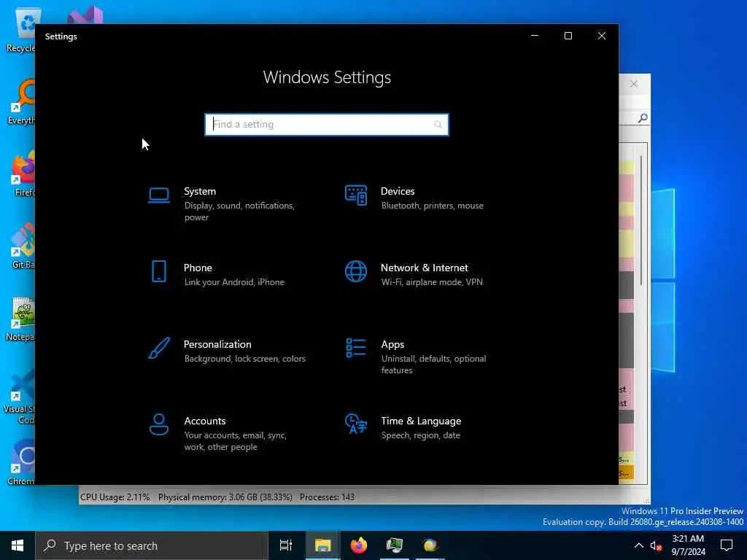The height and width of the screenshot is (560, 747).
Task: Open the Apps list icon
Action: click(x=356, y=348)
